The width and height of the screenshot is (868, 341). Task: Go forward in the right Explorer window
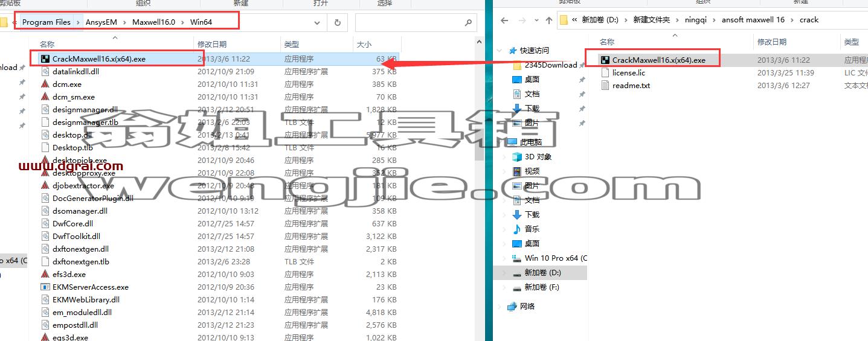click(x=521, y=20)
